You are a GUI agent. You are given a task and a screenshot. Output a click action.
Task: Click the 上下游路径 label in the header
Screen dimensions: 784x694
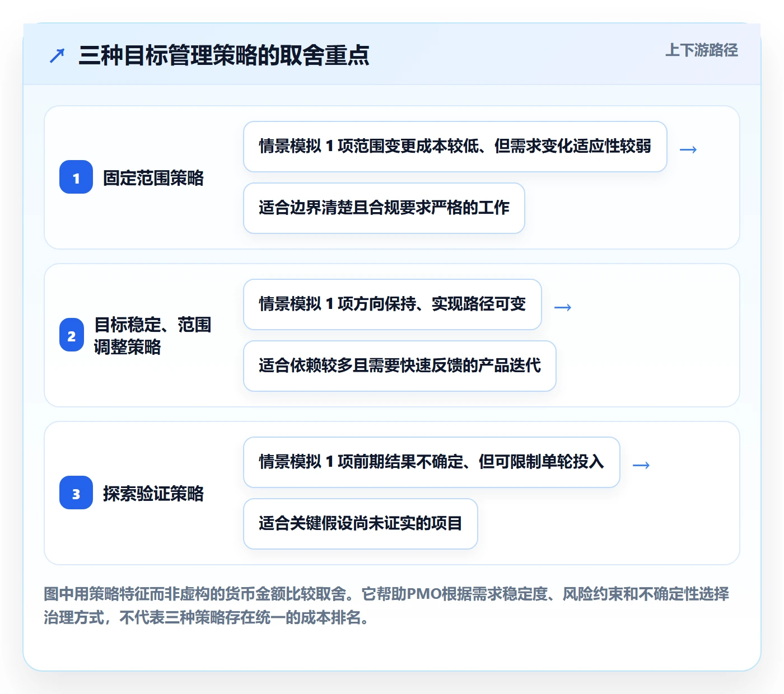pos(702,50)
